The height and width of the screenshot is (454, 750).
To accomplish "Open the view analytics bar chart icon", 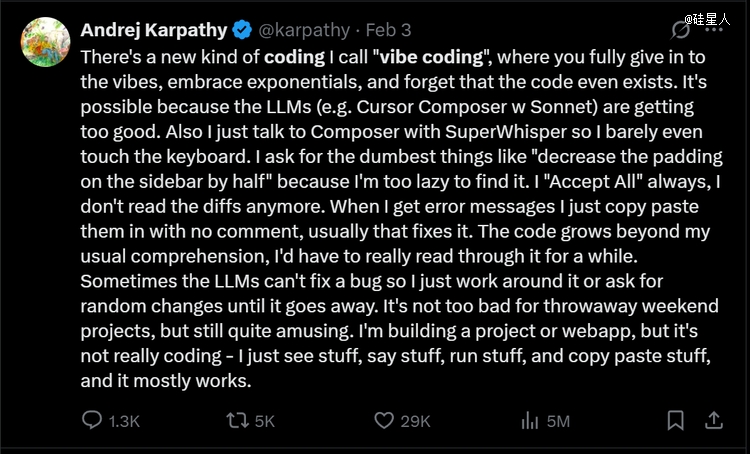I will pyautogui.click(x=530, y=421).
